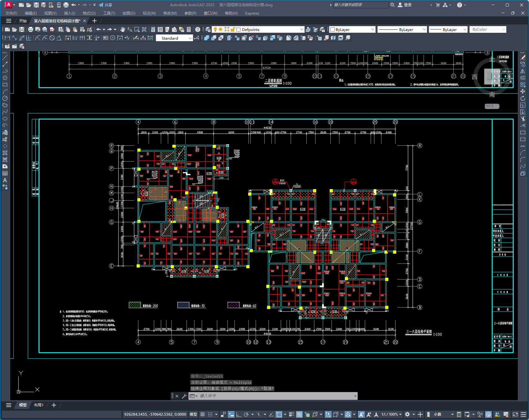This screenshot has width=529, height=420.
Task: Select the Multiline Text A tool
Action: [5, 180]
